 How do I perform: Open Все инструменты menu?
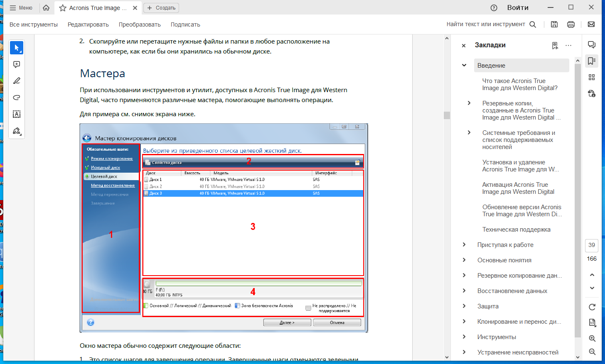[34, 24]
